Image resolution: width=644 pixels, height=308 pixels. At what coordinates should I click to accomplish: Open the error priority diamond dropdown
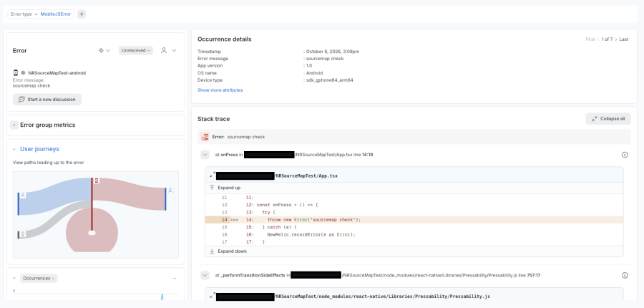point(104,50)
